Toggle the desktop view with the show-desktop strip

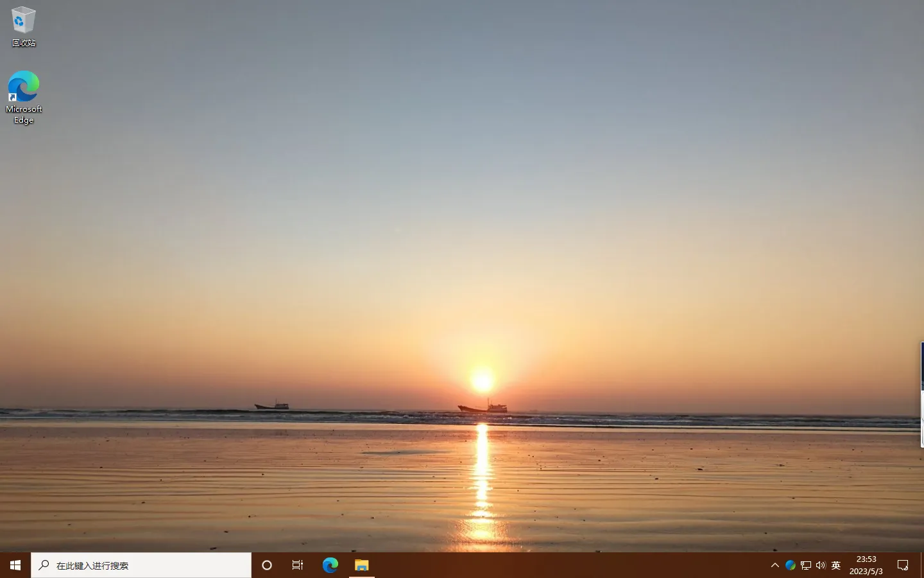click(922, 565)
